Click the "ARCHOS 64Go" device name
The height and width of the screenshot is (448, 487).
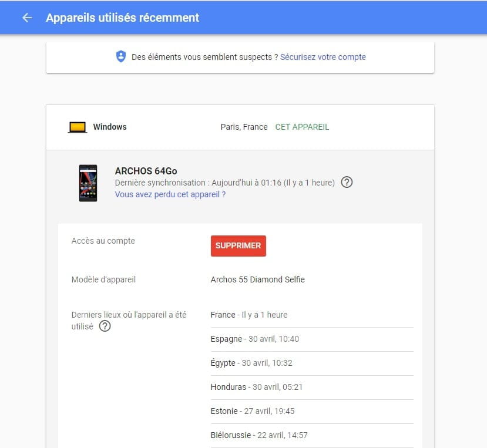[146, 171]
